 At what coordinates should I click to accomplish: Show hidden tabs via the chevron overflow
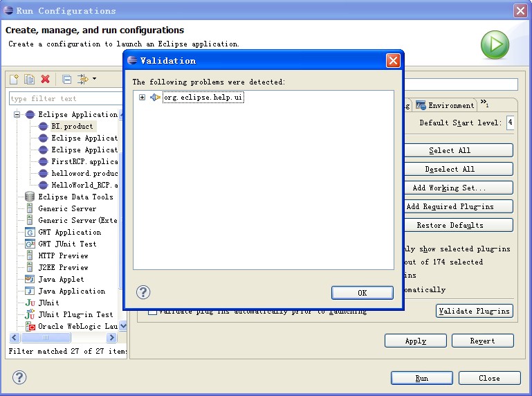484,103
